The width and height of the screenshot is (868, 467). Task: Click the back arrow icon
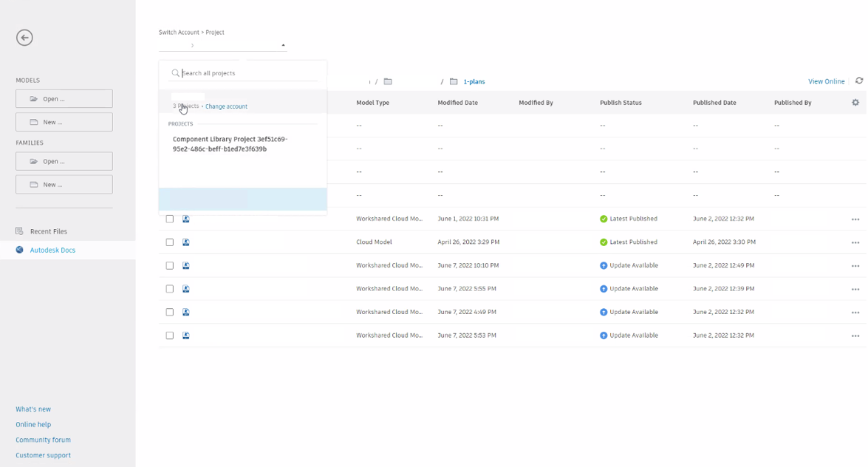24,38
